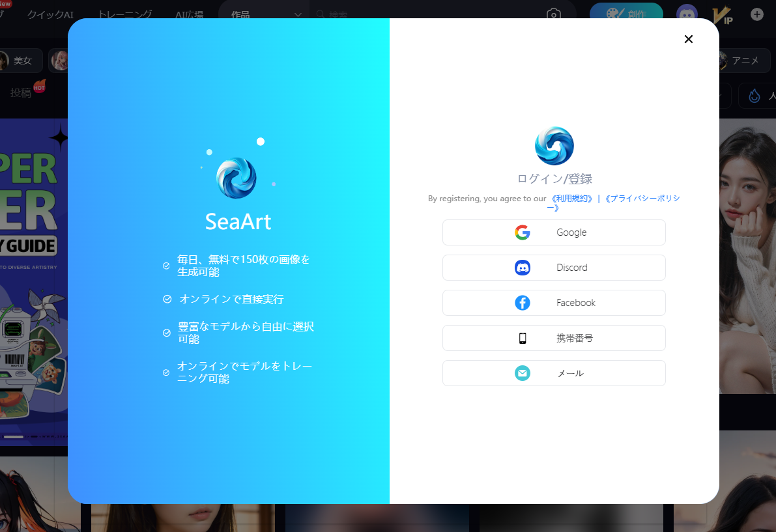Click the 毎日、無料で150枚 feature text

pyautogui.click(x=243, y=266)
